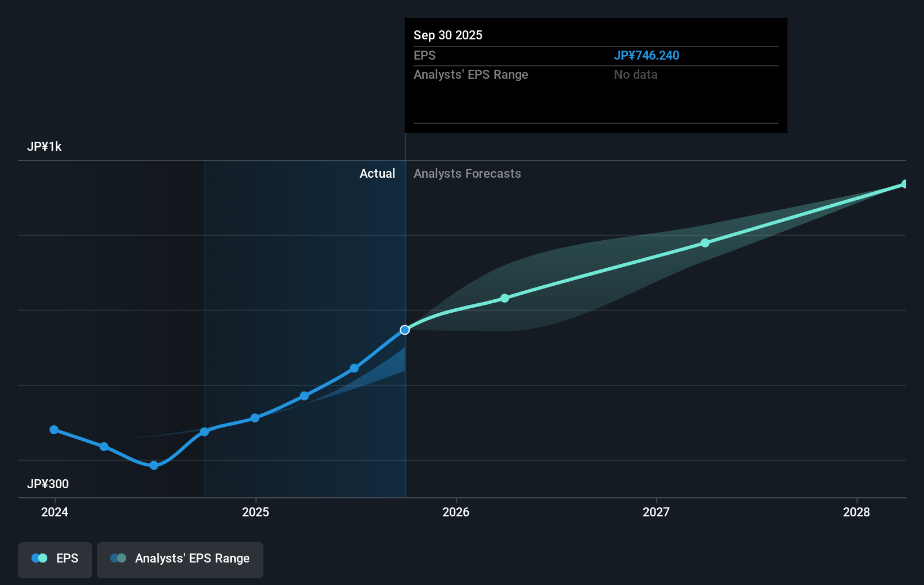
Task: Select the 2027 forecast data point
Action: tap(705, 243)
